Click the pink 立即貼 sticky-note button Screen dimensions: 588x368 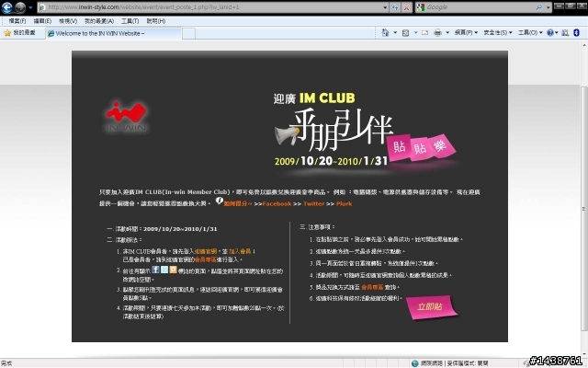coord(432,307)
